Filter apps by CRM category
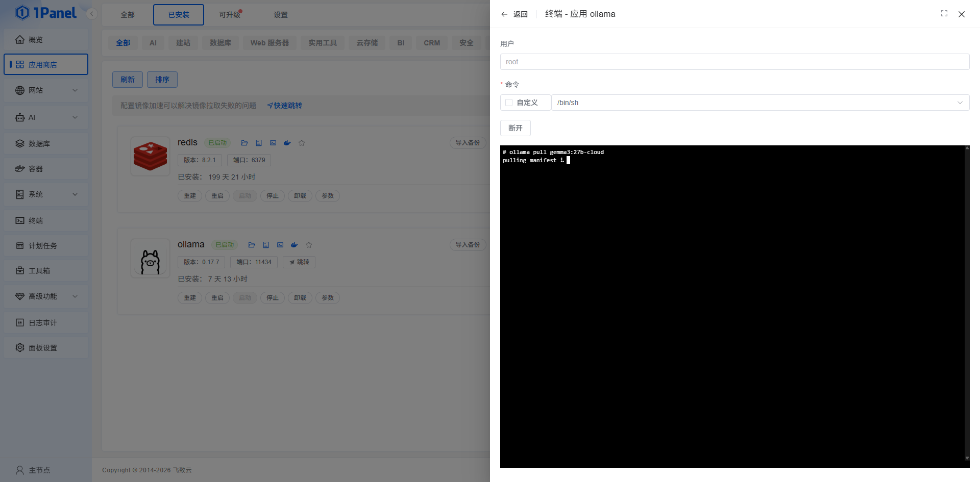980x482 pixels. tap(432, 43)
